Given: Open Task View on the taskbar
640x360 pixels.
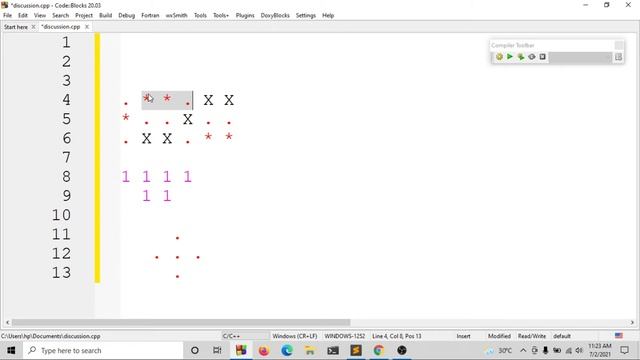Looking at the screenshot, I should (218, 350).
